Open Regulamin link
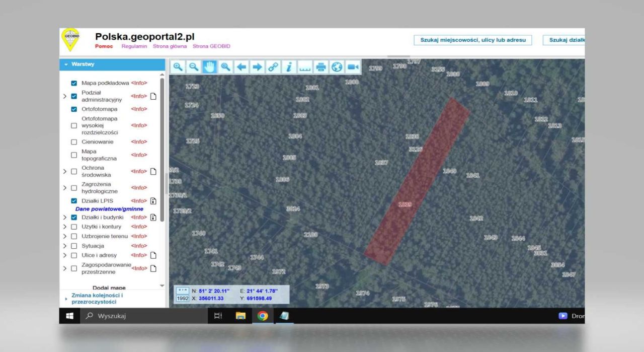This screenshot has width=644, height=352. click(x=135, y=46)
